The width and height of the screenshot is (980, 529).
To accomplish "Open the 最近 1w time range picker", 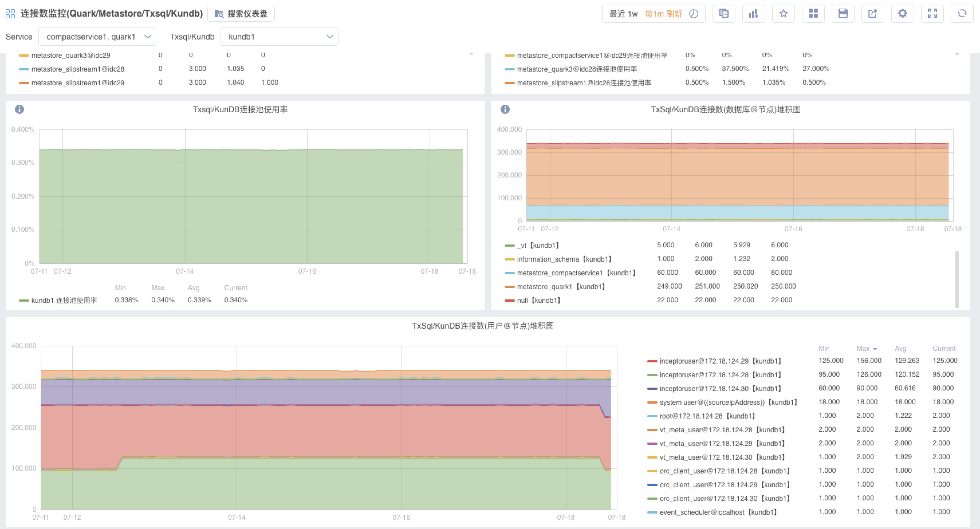I will pos(623,14).
